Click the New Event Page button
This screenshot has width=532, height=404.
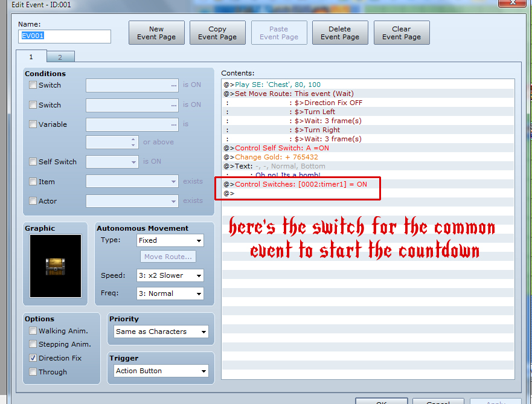pyautogui.click(x=156, y=33)
